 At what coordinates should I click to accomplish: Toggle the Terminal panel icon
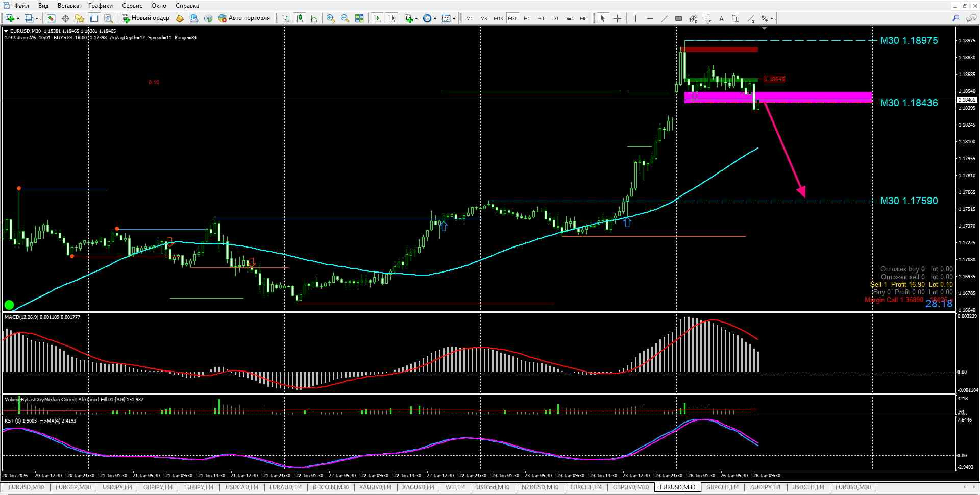coord(94,18)
